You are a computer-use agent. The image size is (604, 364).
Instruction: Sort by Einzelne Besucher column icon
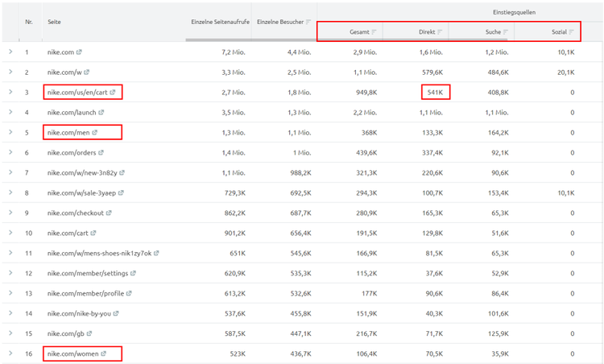[308, 22]
